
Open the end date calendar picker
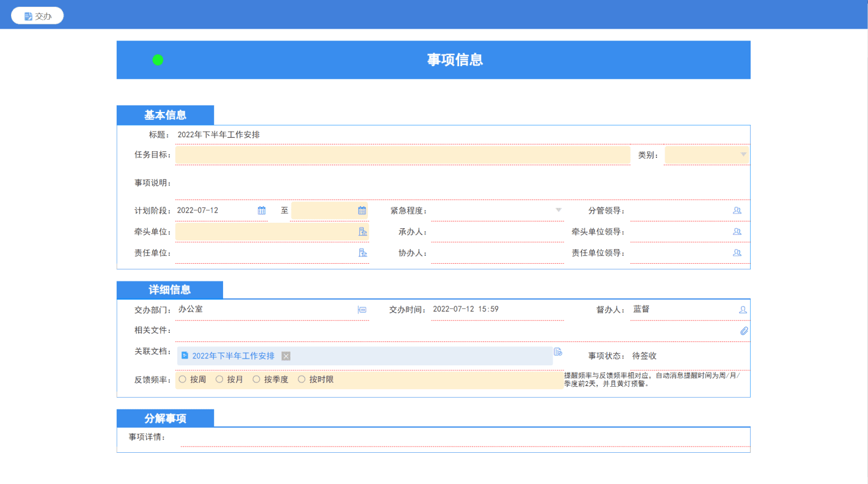[x=362, y=210]
